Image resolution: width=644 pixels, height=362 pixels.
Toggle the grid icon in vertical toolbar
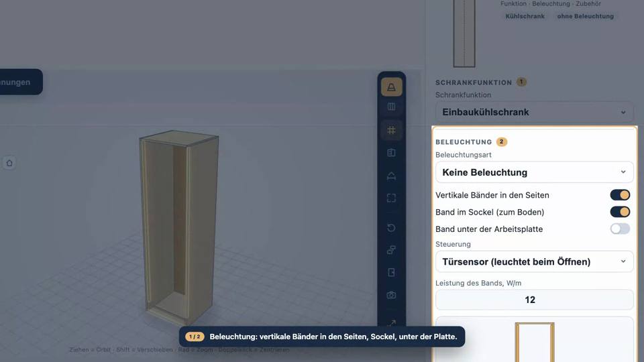pyautogui.click(x=391, y=131)
